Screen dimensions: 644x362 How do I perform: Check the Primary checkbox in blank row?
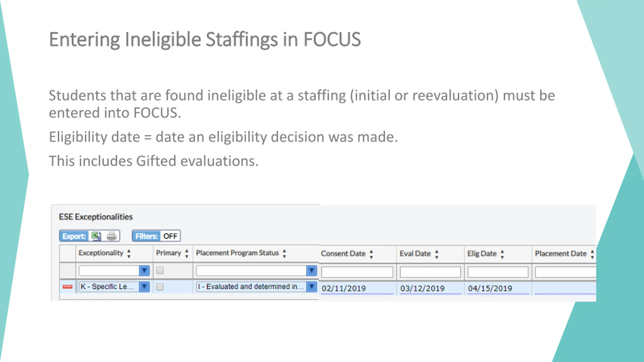pos(160,270)
